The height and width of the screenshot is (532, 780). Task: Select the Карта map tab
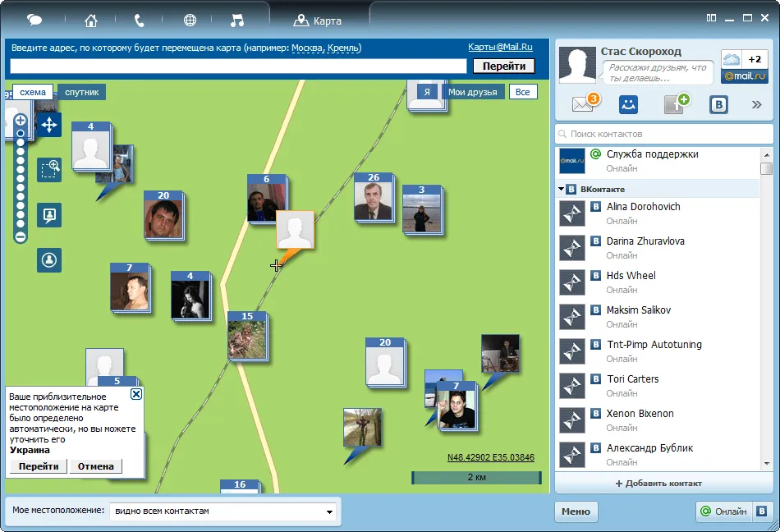318,21
